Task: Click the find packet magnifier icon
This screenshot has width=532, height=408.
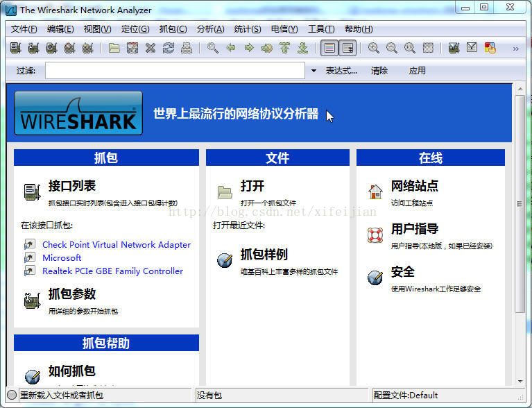Action: point(213,48)
